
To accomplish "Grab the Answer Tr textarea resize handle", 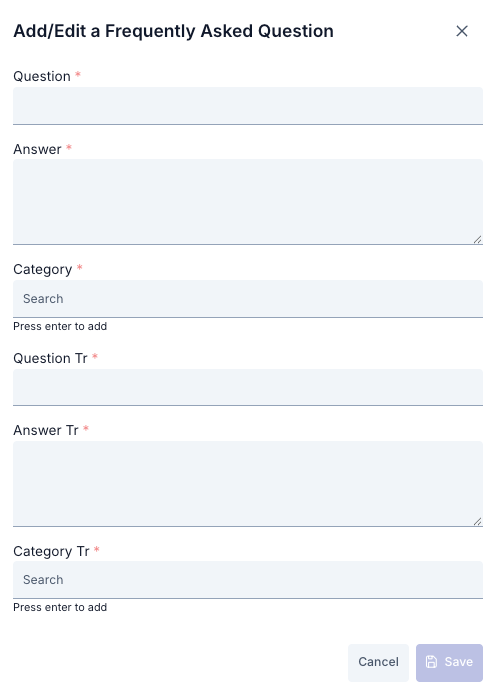I will (477, 521).
